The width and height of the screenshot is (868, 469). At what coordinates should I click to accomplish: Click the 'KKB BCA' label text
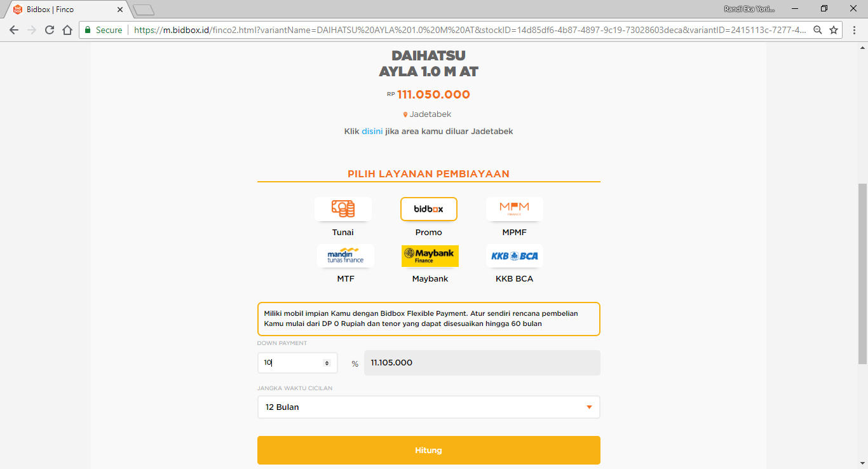tap(515, 279)
